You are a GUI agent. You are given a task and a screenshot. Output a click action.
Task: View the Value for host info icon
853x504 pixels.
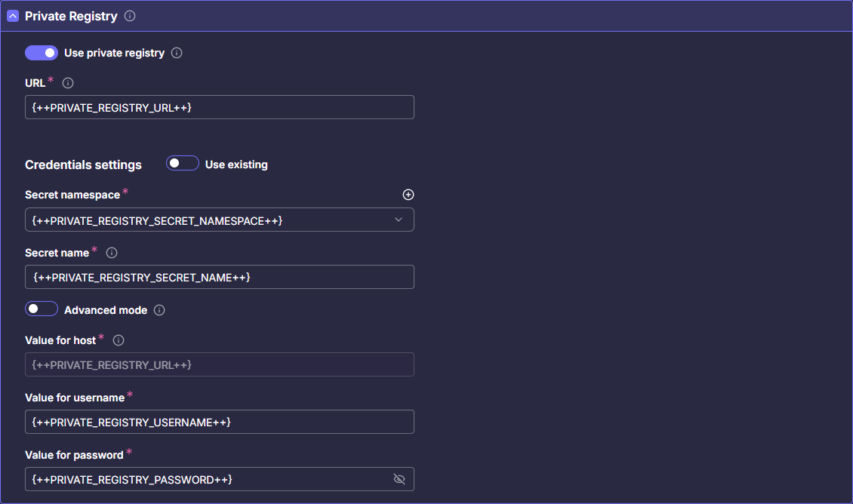point(118,340)
